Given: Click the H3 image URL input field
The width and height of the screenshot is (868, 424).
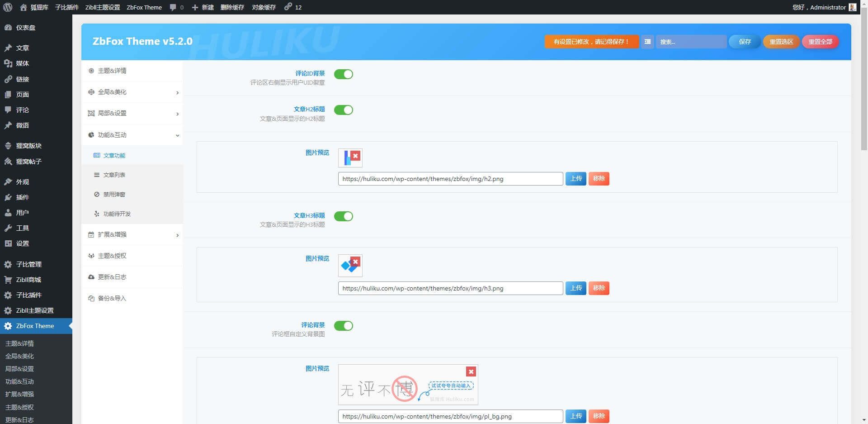Looking at the screenshot, I should point(450,288).
